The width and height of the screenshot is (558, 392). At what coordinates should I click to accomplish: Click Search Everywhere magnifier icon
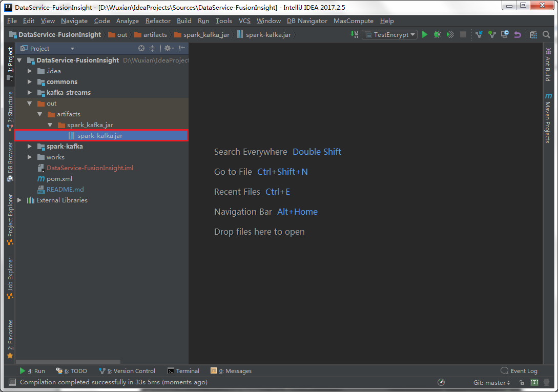[546, 34]
